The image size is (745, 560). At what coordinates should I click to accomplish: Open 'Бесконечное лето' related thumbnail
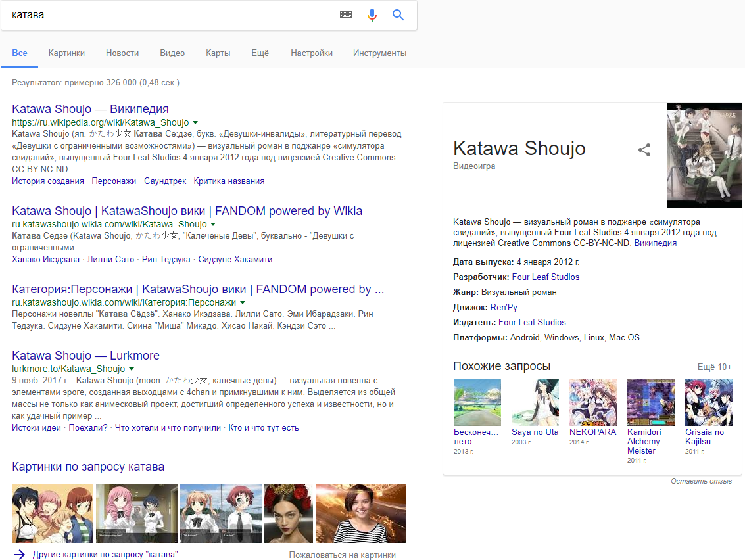[477, 402]
